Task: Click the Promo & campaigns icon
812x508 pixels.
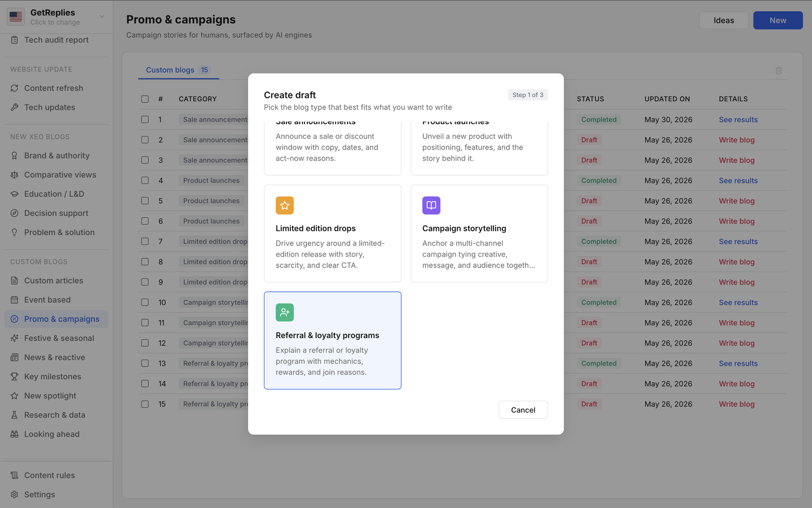Action: (15, 319)
